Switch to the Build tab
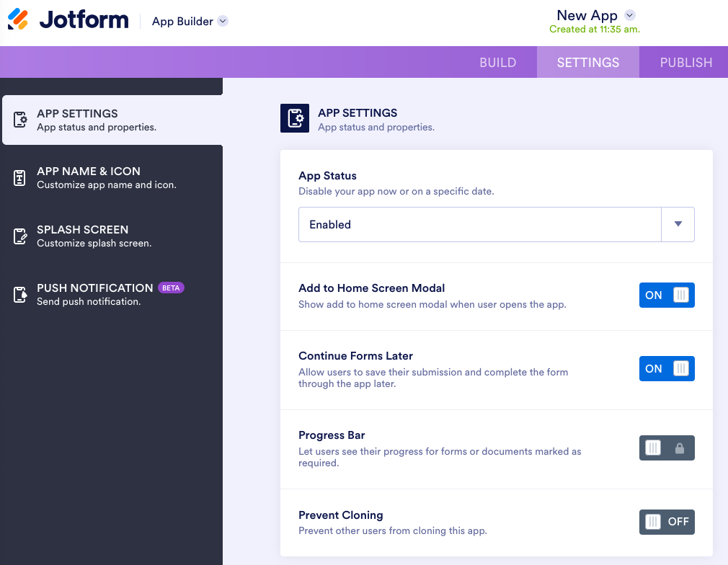728x565 pixels. coord(498,63)
